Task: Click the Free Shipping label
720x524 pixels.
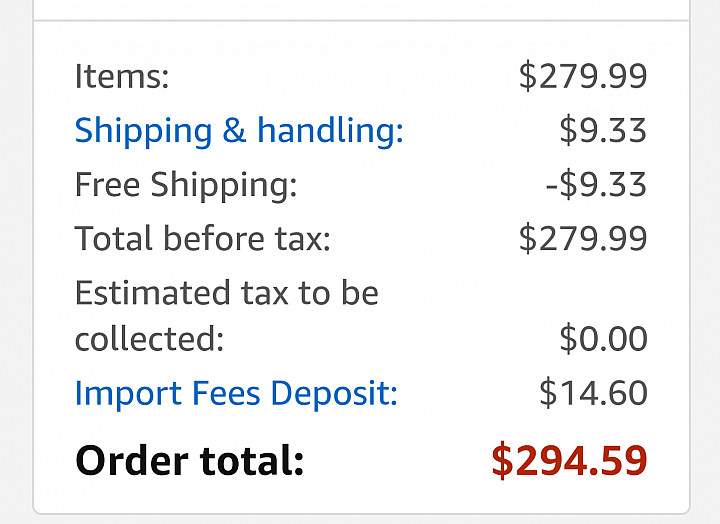Action: (x=186, y=186)
